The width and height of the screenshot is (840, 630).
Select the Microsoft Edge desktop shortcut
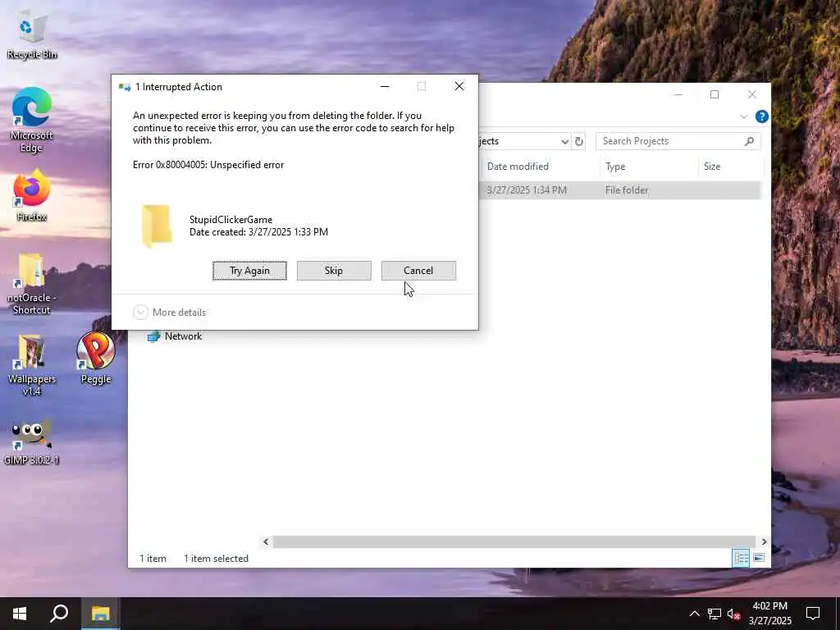pyautogui.click(x=32, y=120)
